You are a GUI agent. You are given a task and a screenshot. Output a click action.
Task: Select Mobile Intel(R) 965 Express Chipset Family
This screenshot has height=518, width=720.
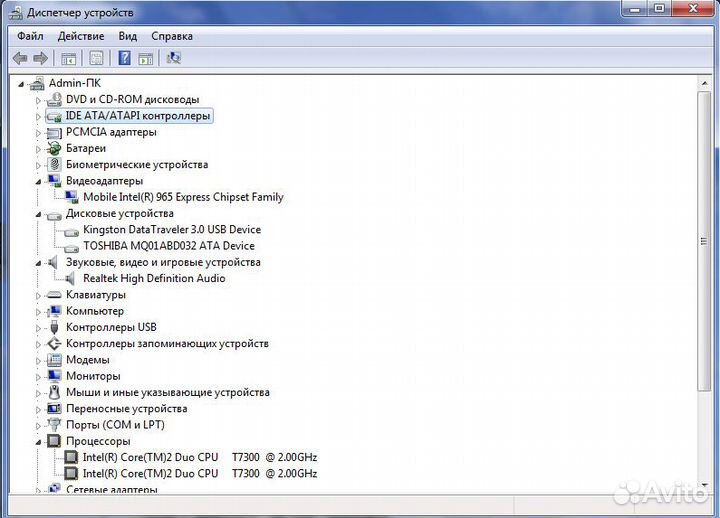click(x=183, y=197)
